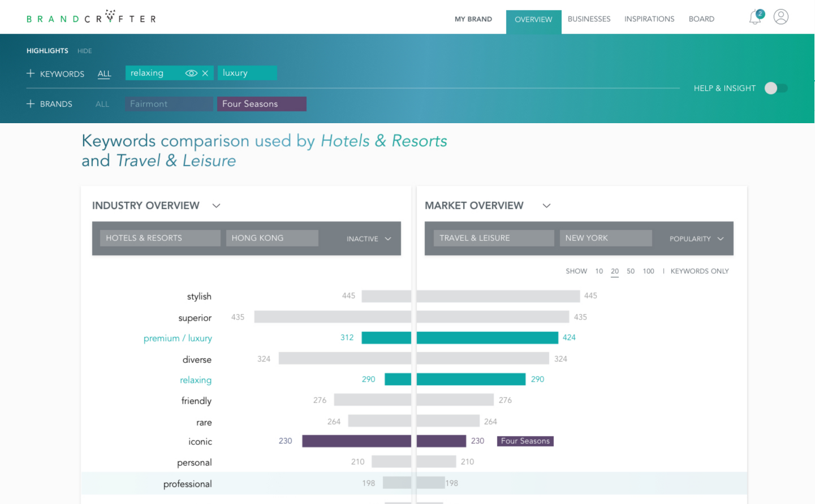Enable Keywords Only display option

700,271
